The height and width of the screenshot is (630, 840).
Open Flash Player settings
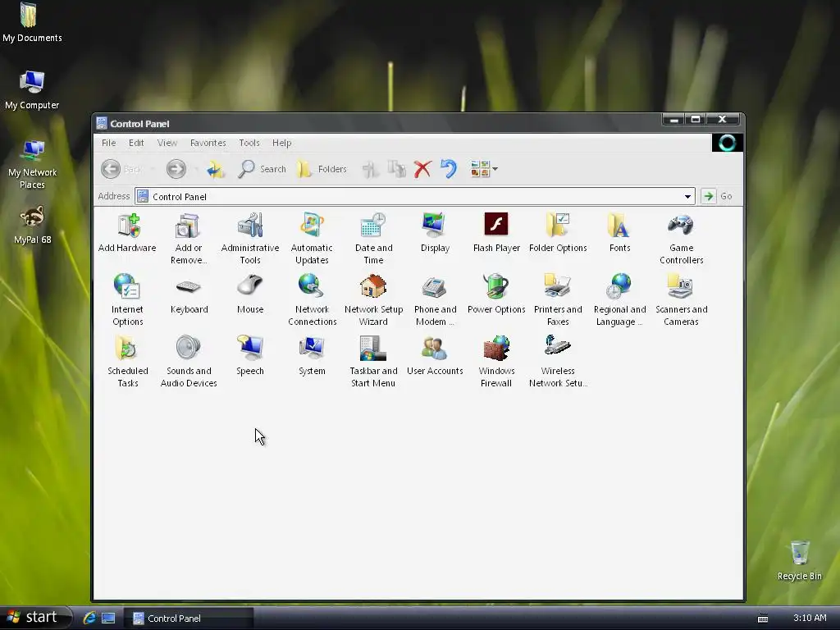(x=496, y=232)
